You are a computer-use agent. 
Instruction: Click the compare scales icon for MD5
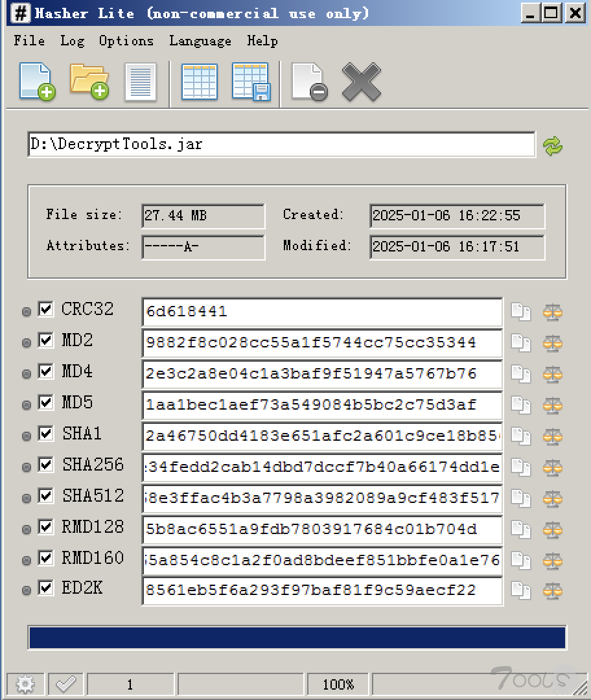click(x=553, y=405)
